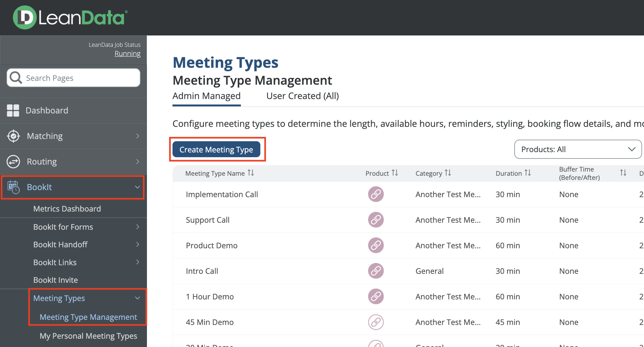Click product link icon for 1 Hour Demo

376,297
